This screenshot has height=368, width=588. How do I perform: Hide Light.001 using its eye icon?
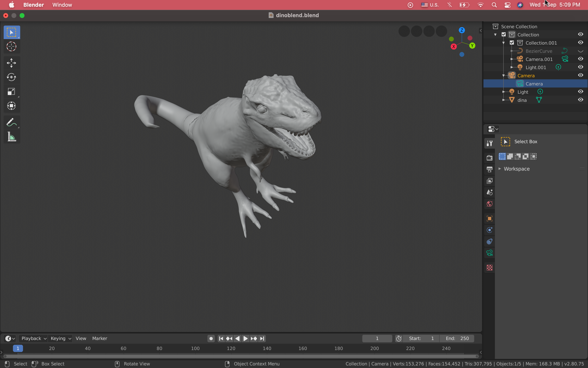(580, 67)
